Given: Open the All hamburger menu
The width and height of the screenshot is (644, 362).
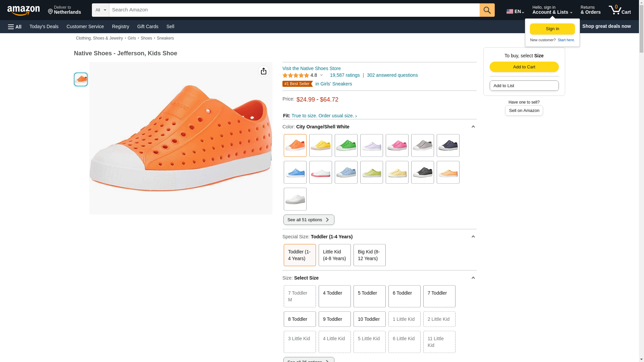Looking at the screenshot, I should 15,26.
